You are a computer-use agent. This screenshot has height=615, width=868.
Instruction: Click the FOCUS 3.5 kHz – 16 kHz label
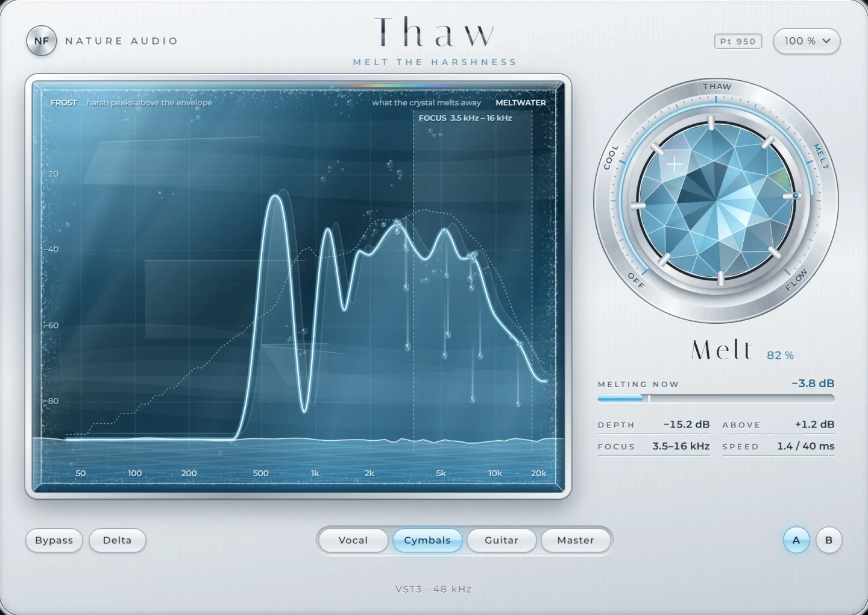[465, 118]
